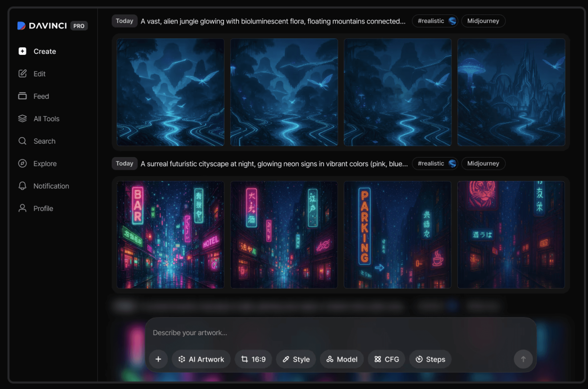Open the Profile person icon

[22, 208]
